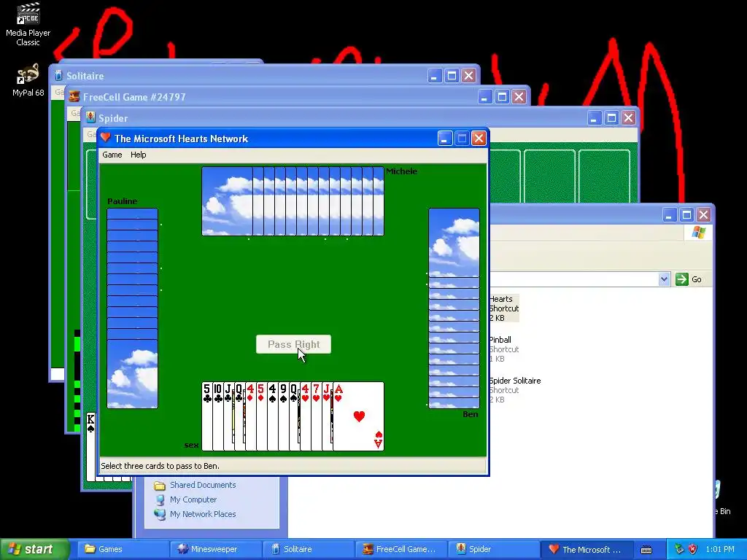Select the Spider Solitaire shortcut file
This screenshot has width=747, height=560.
pos(514,390)
